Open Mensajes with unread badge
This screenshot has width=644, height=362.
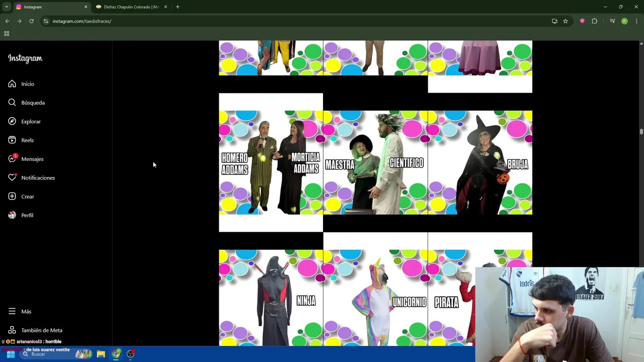pos(26,159)
